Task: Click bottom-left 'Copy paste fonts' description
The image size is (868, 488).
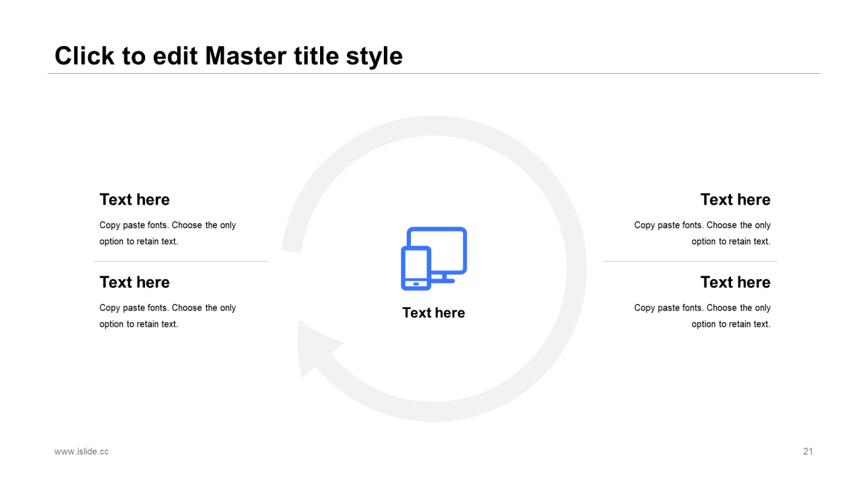Action: [167, 316]
